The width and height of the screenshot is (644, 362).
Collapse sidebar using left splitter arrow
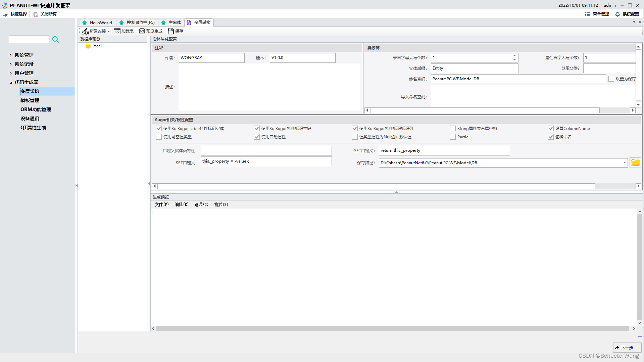pos(77,185)
